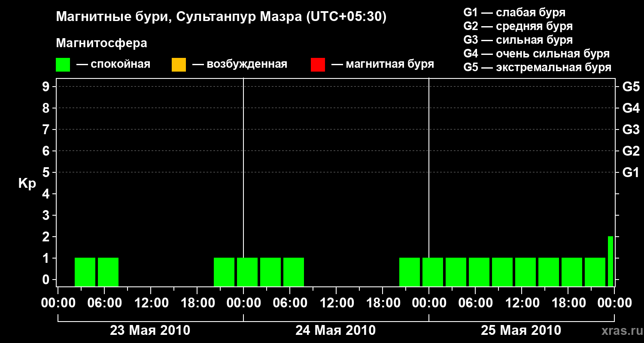Click the '— магнитная буря' legend label
The image size is (644, 343).
point(383,64)
